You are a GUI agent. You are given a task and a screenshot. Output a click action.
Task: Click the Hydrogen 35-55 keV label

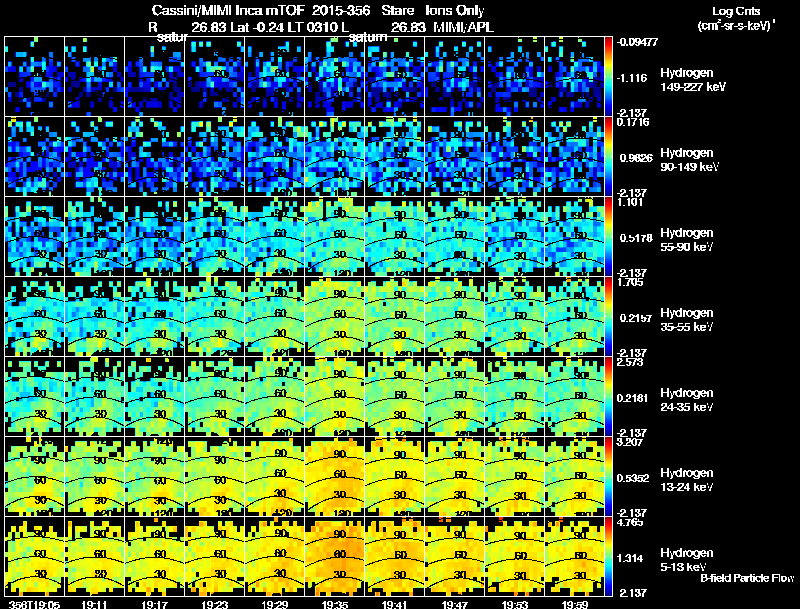click(687, 320)
